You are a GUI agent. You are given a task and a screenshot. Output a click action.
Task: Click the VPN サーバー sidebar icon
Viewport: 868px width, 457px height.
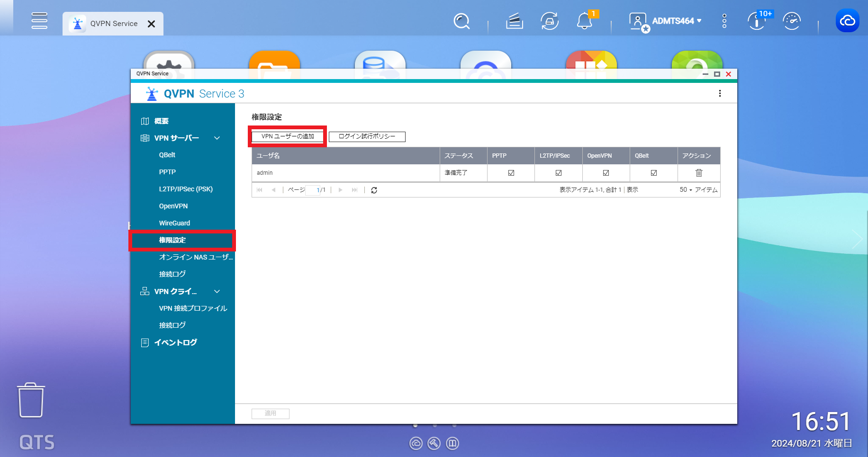click(145, 138)
